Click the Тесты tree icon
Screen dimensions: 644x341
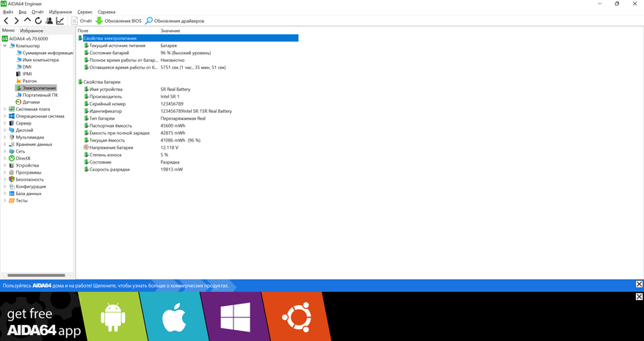[x=12, y=201]
